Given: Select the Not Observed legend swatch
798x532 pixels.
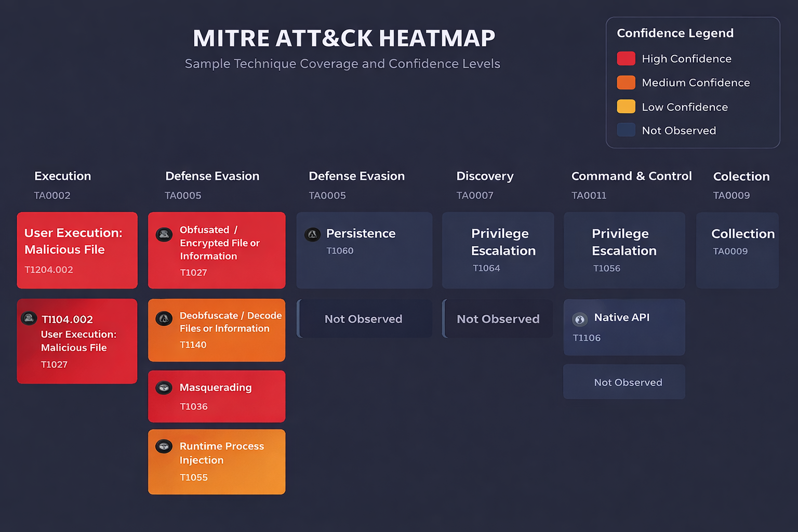Looking at the screenshot, I should pos(626,130).
